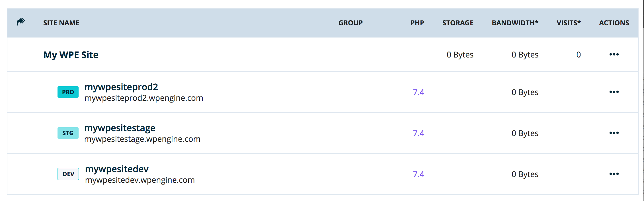Click the STG environment badge

click(x=68, y=133)
